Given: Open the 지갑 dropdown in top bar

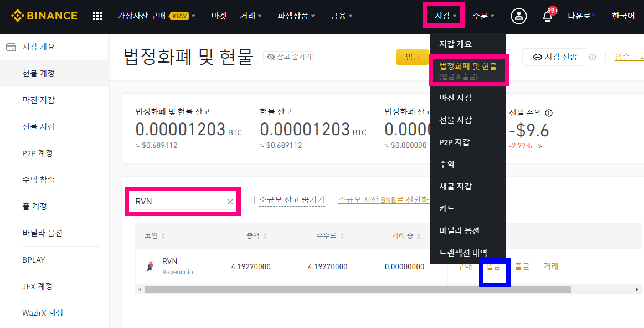Looking at the screenshot, I should 446,16.
